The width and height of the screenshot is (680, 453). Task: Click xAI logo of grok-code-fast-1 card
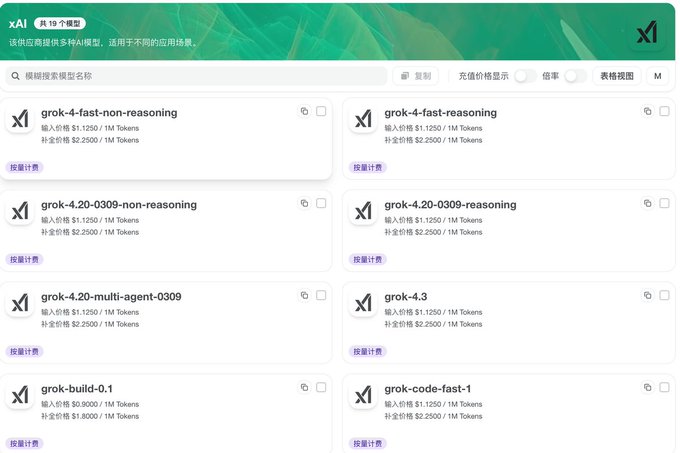click(x=363, y=394)
